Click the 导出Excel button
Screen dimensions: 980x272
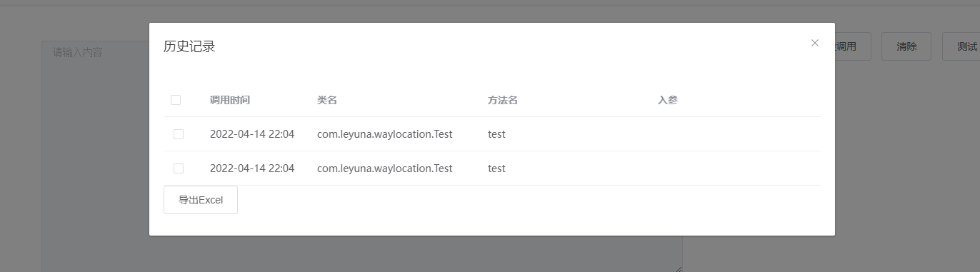click(201, 200)
